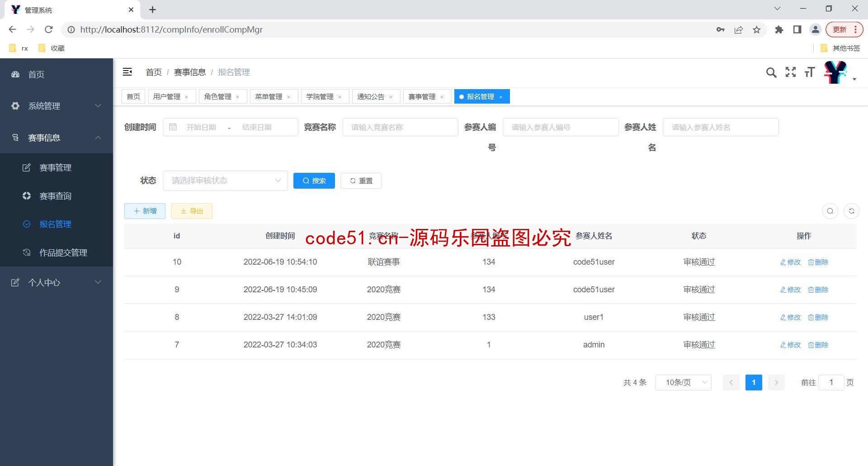Screen dimensions: 868x466
Task: Focus the 竞赛名称 input field
Action: [x=401, y=127]
